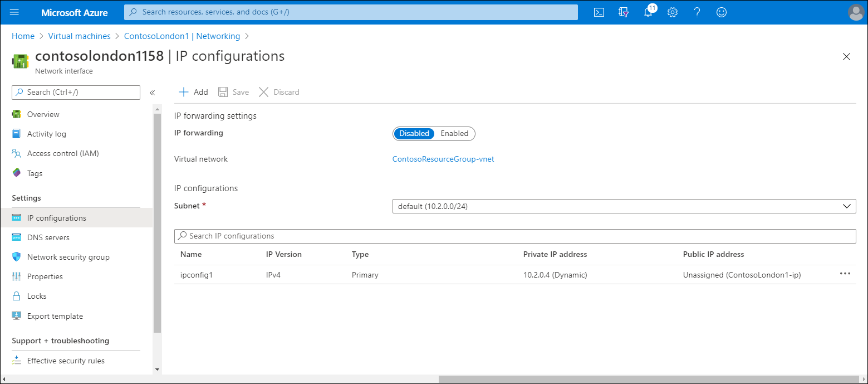
Task: Add a new IP configuration
Action: tap(193, 91)
